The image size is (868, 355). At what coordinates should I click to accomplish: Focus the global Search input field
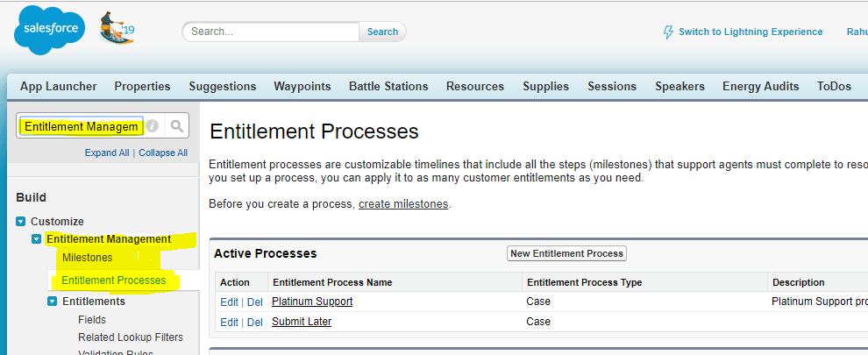coord(272,32)
